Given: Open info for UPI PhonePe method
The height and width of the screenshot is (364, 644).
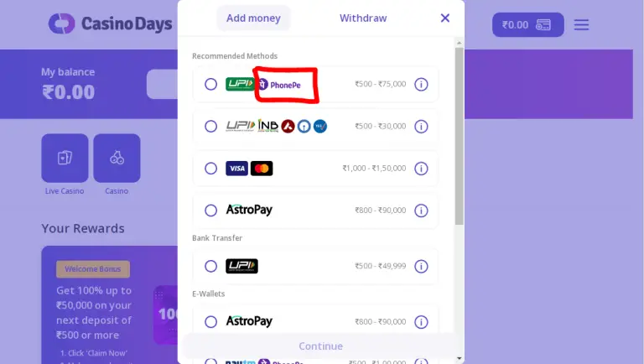Looking at the screenshot, I should (x=421, y=84).
